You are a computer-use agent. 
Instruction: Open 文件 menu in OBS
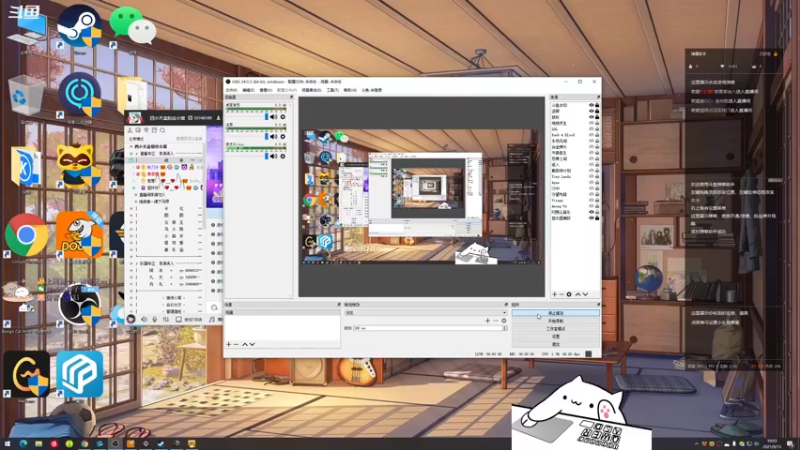pyautogui.click(x=231, y=90)
